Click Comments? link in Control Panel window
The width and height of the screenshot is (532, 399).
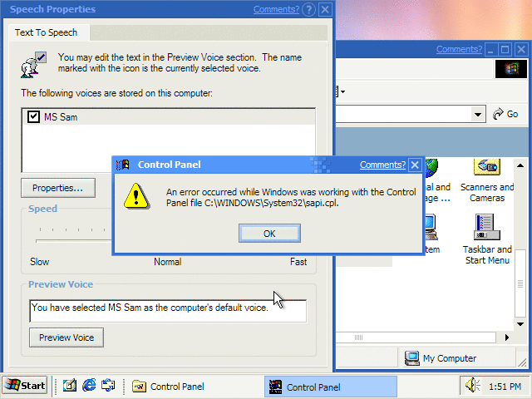click(459, 50)
